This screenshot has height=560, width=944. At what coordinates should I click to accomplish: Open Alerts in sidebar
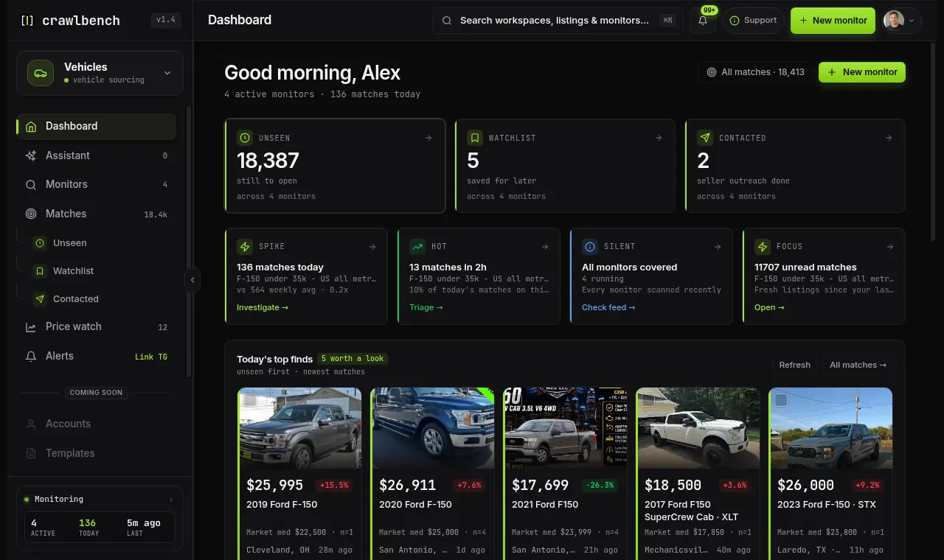(x=97, y=356)
